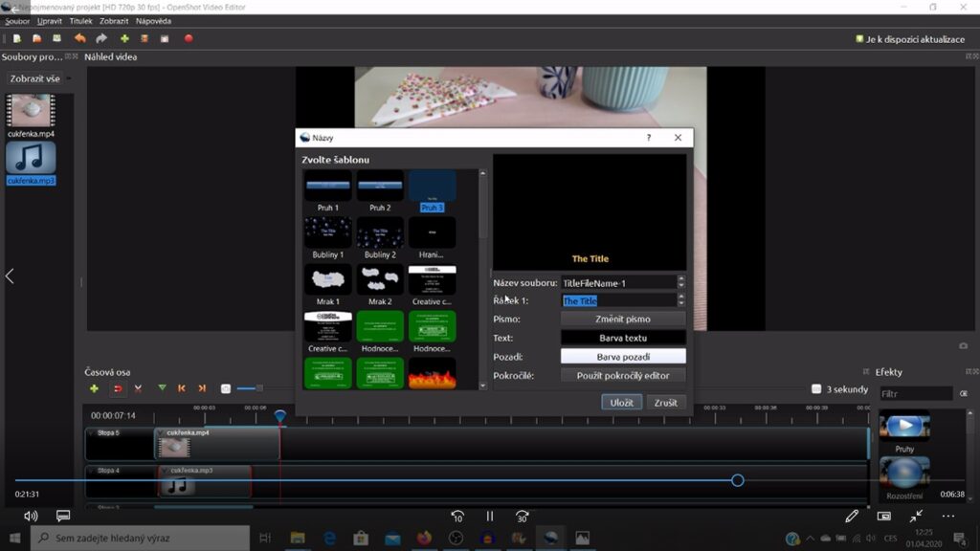Click the Řádek 1 text field
980x551 pixels.
pyautogui.click(x=617, y=300)
